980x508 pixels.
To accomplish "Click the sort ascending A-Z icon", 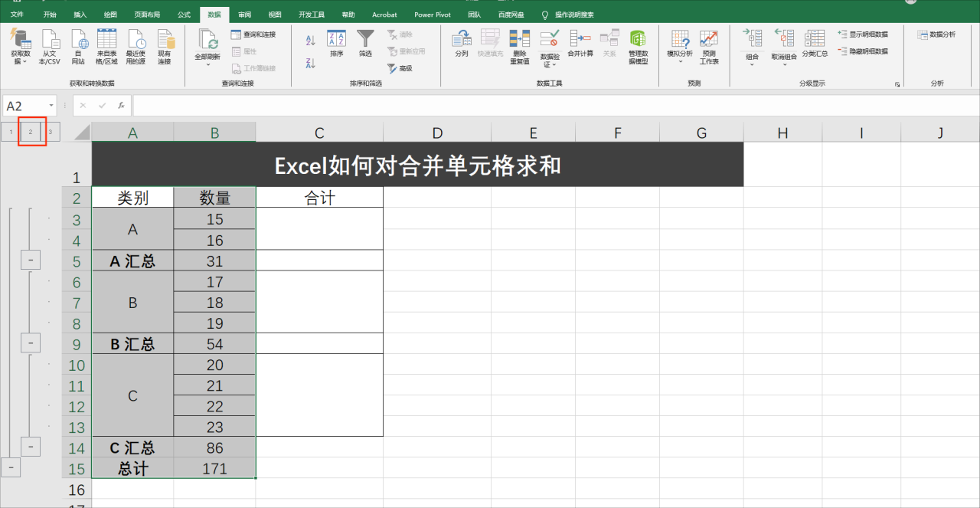I will [x=311, y=41].
